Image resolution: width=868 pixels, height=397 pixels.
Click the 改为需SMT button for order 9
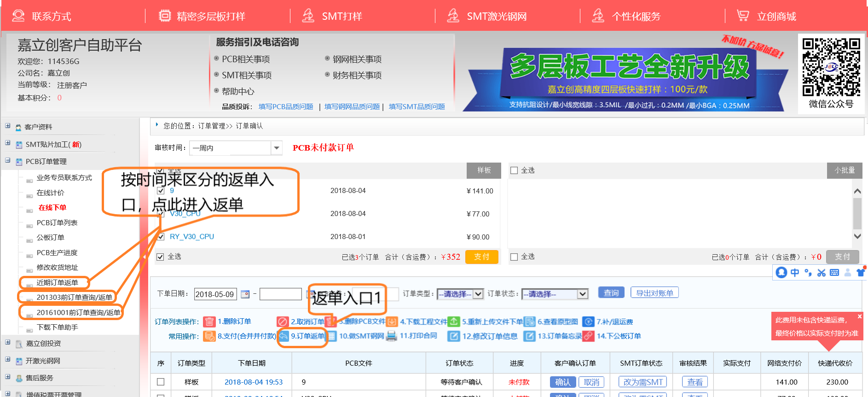tap(643, 382)
